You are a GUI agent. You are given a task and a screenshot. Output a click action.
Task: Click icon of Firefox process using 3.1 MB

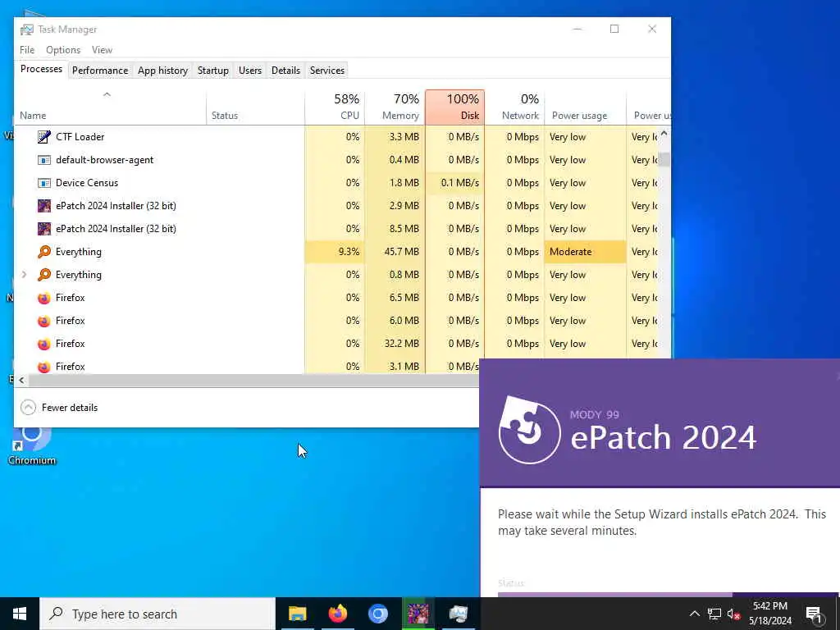click(44, 367)
